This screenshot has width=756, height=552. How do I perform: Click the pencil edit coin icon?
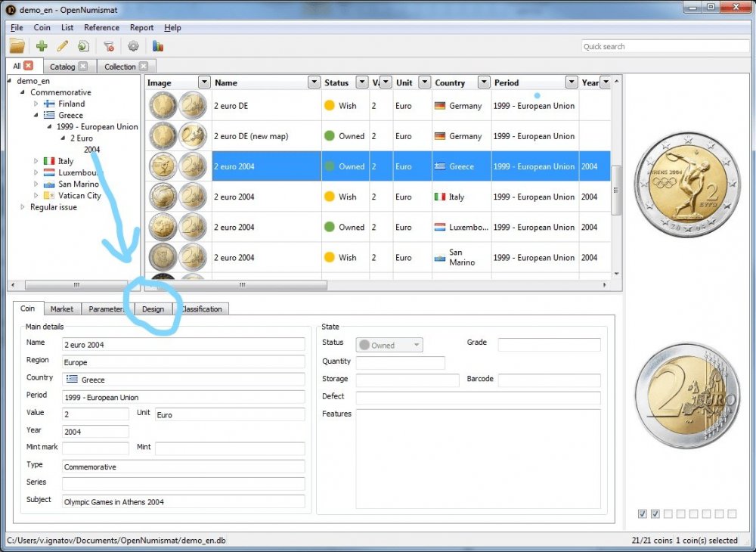click(63, 46)
